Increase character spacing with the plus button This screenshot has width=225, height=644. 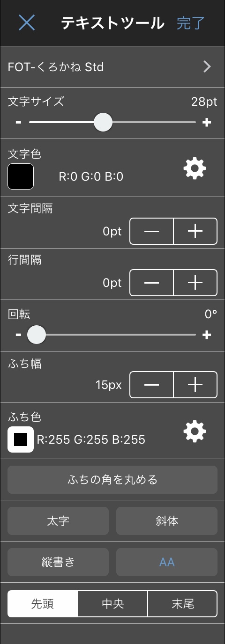point(195,231)
